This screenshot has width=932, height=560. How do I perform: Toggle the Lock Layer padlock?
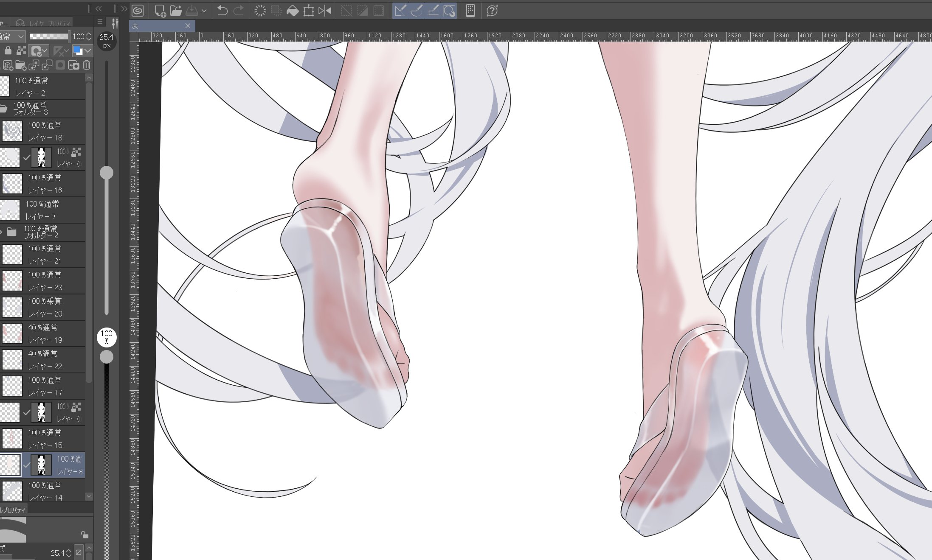pos(8,51)
